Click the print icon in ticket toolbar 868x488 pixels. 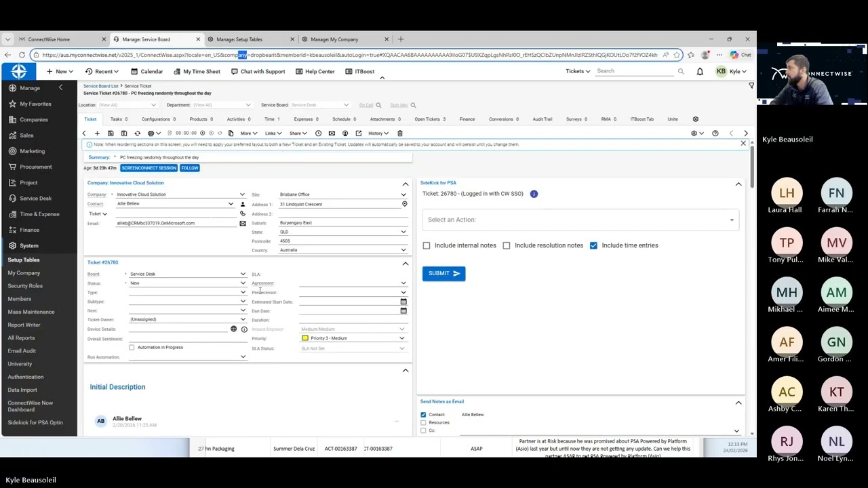tap(151, 134)
